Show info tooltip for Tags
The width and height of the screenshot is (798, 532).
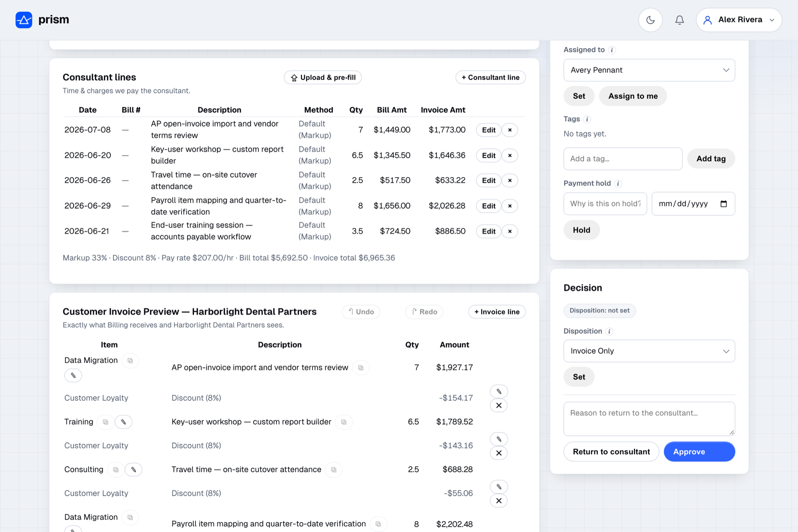pos(587,119)
